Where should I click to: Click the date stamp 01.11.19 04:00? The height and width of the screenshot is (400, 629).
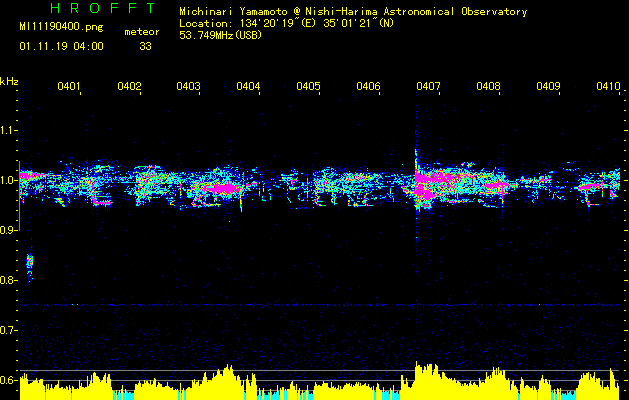pyautogui.click(x=61, y=46)
